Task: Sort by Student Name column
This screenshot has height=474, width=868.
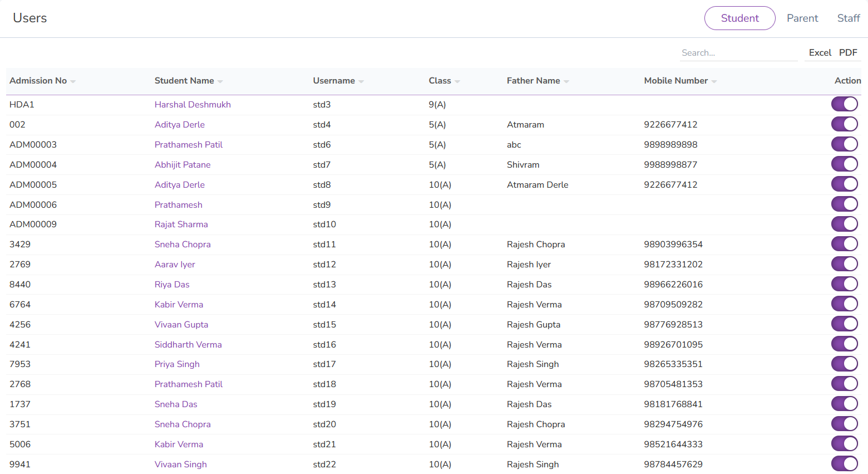Action: [x=220, y=81]
